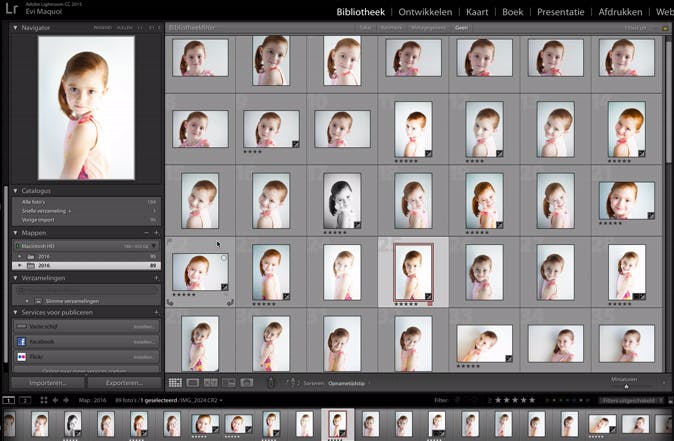This screenshot has width=674, height=441.
Task: Collapse the Navigator panel
Action: 16,28
